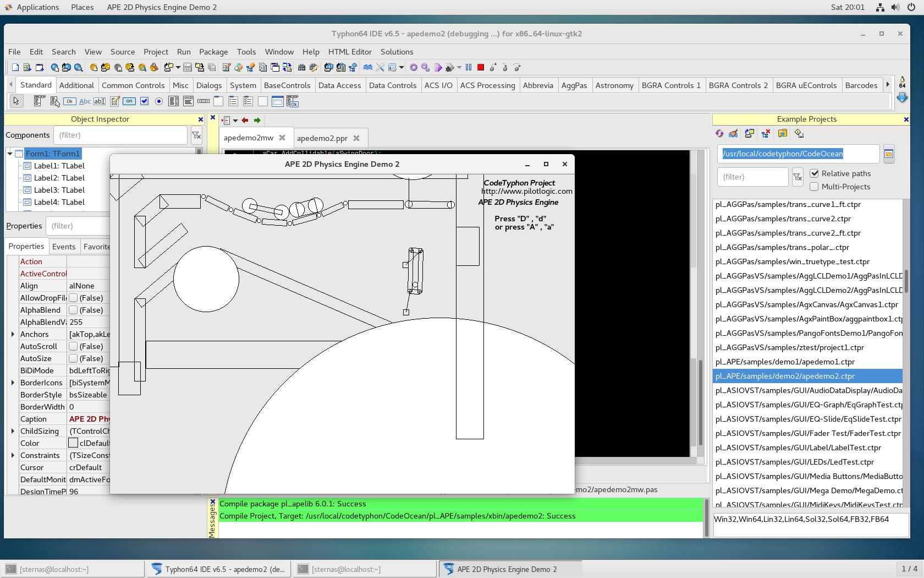Open the Events tab in Object Inspector
This screenshot has width=924, height=578.
click(64, 247)
